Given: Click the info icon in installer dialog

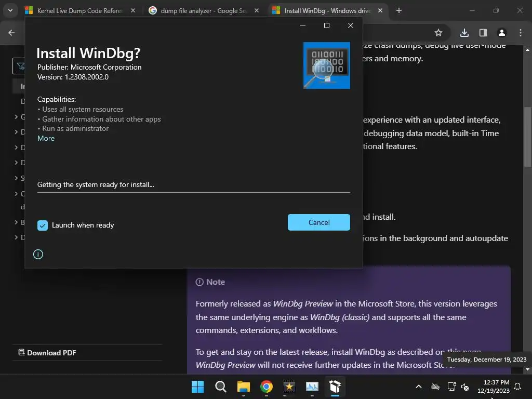Looking at the screenshot, I should [38, 254].
